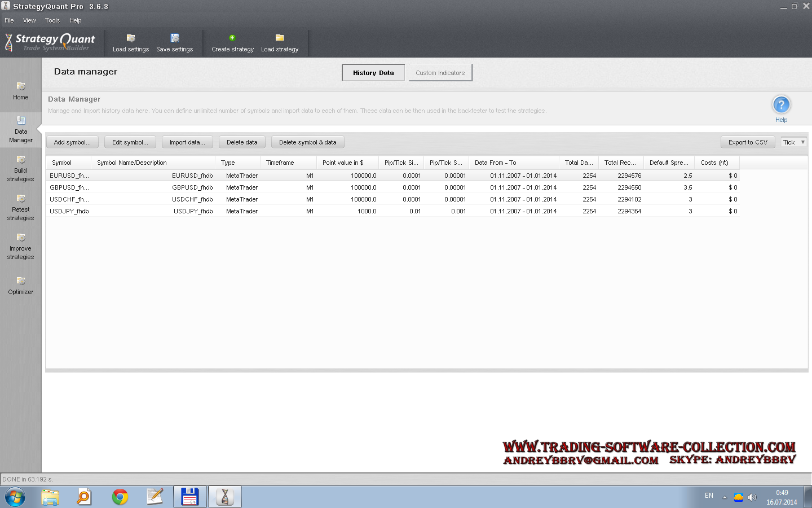This screenshot has height=508, width=812.
Task: Click the Load strategy folder icon
Action: point(280,38)
